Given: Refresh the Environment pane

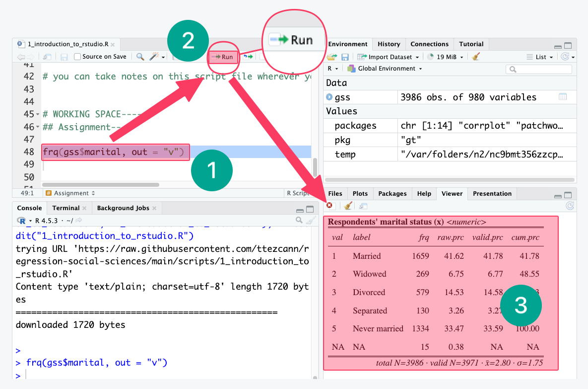Looking at the screenshot, I should 565,57.
